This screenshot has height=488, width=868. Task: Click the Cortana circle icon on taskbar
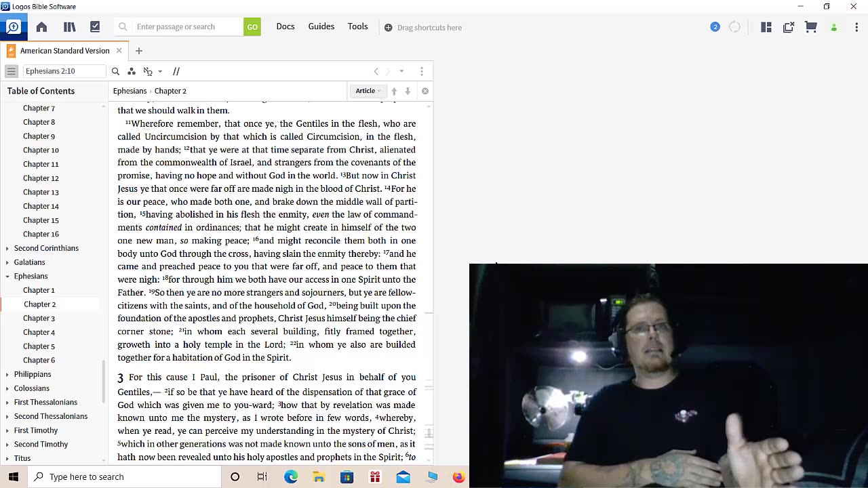coord(235,476)
